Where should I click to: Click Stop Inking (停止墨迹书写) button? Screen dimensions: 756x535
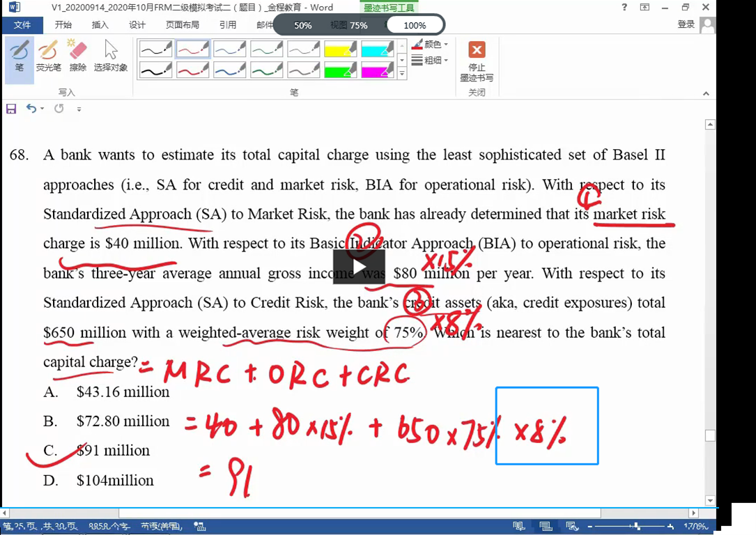pyautogui.click(x=477, y=61)
